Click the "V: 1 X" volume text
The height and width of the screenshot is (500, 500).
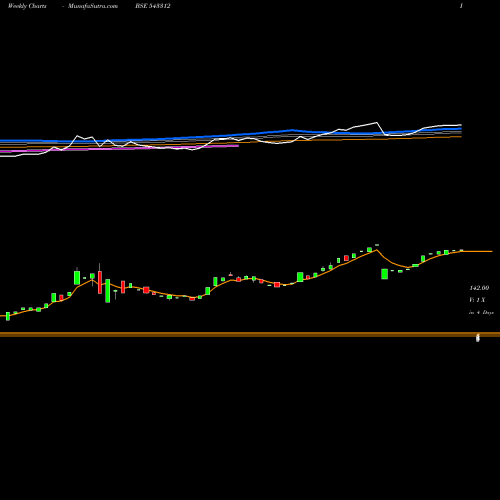477,300
